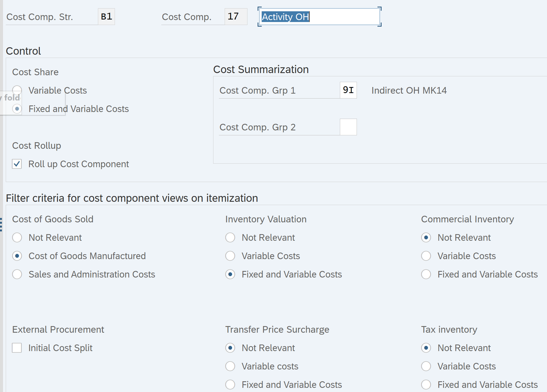Screen dimensions: 547x392
Task: Choose Variable Costs for Inventory Valuation
Action: pyautogui.click(x=230, y=256)
